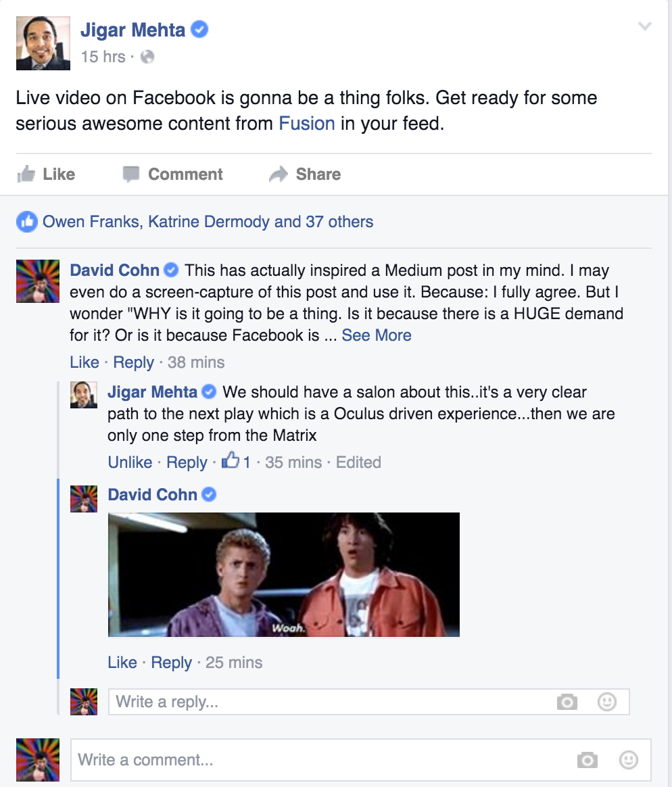Open the Fusion page link
Viewport: 672px width, 787px height.
[x=307, y=124]
